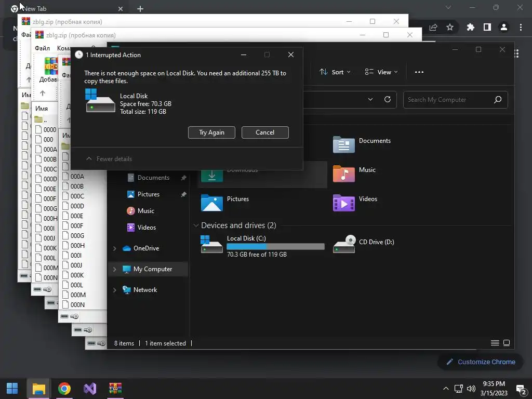This screenshot has width=532, height=399.
Task: Collapse the Devices and drives group
Action: pyautogui.click(x=196, y=225)
